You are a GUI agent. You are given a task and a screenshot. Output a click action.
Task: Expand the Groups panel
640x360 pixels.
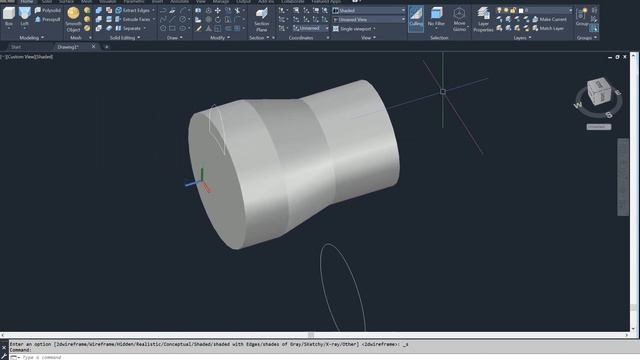coord(587,38)
